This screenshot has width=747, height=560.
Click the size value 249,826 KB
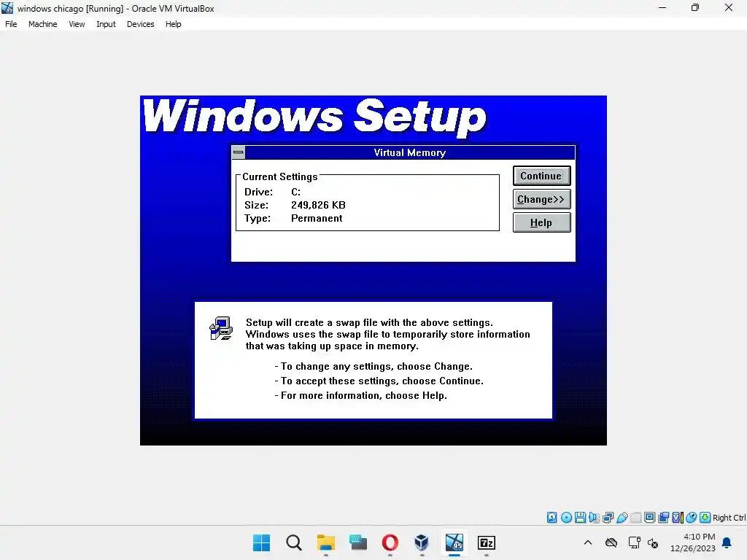(x=318, y=205)
